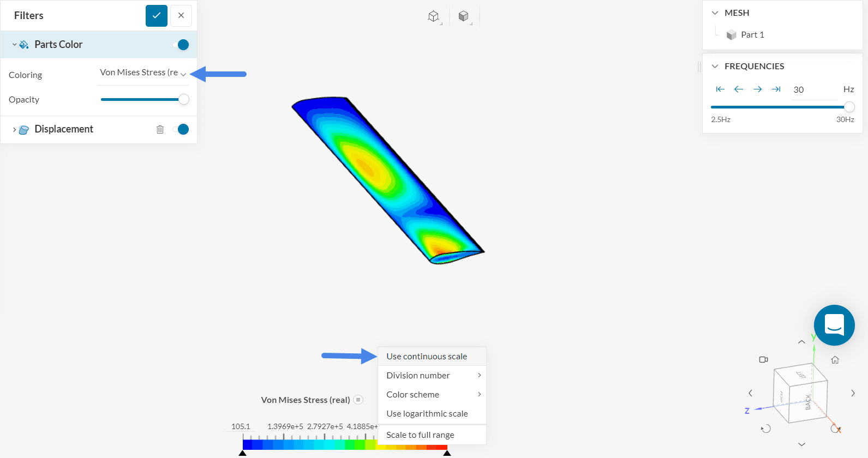Image resolution: width=868 pixels, height=458 pixels.
Task: Choose Scale to full range
Action: point(420,435)
